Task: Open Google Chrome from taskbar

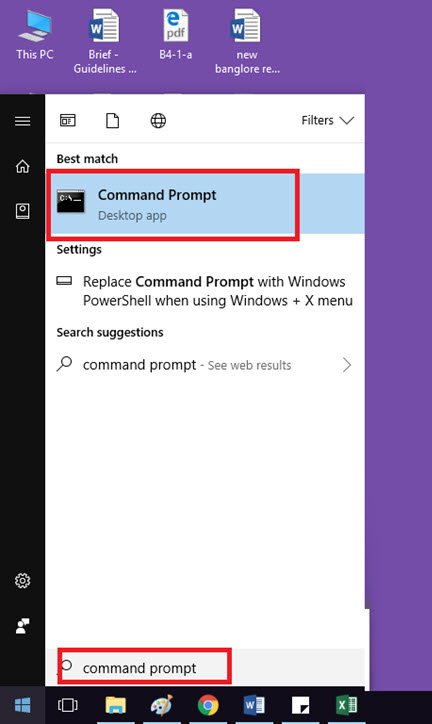Action: point(208,705)
